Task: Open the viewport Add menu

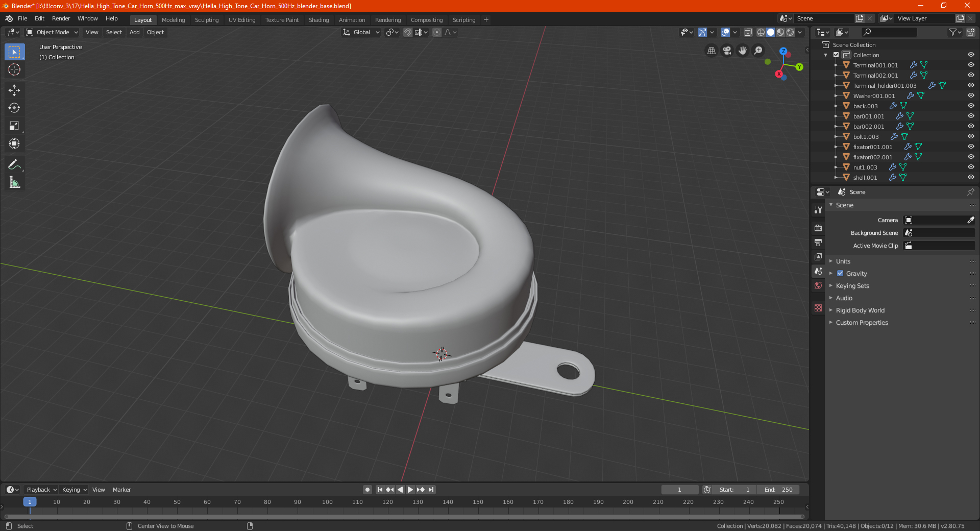Action: pyautogui.click(x=134, y=32)
